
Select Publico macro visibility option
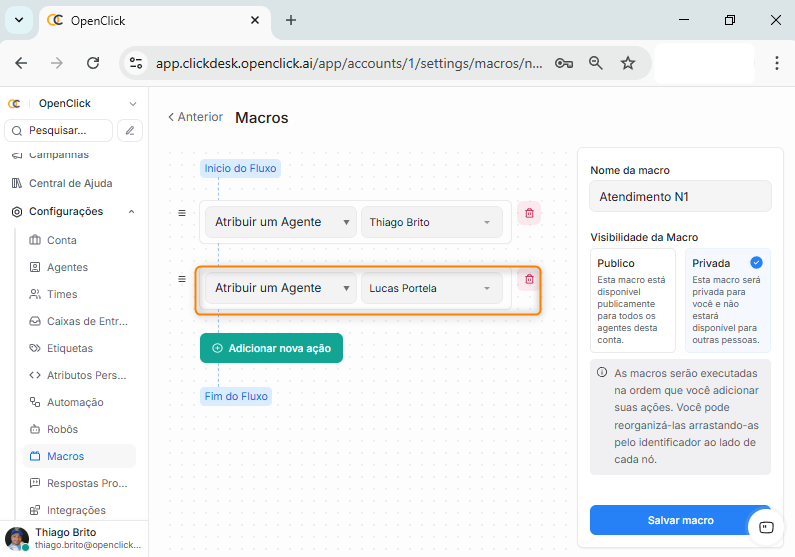tap(632, 300)
